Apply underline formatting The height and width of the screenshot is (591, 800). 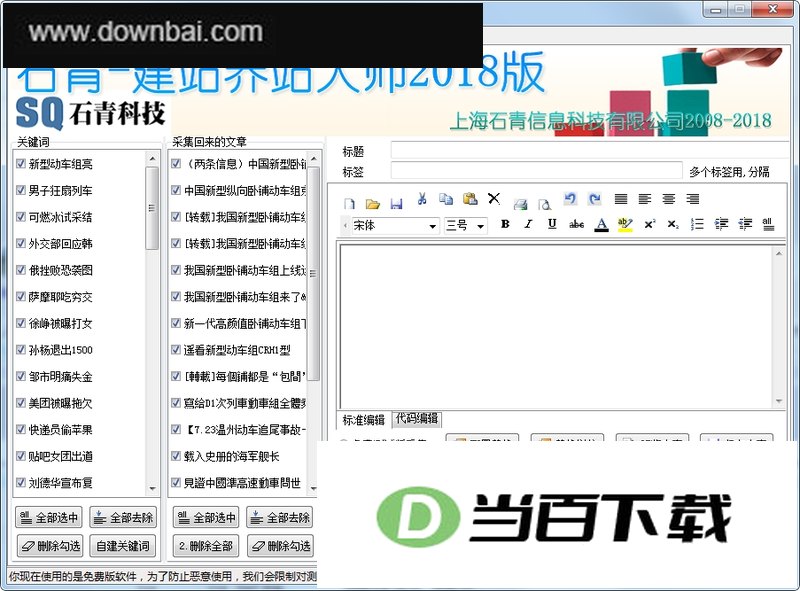(552, 224)
